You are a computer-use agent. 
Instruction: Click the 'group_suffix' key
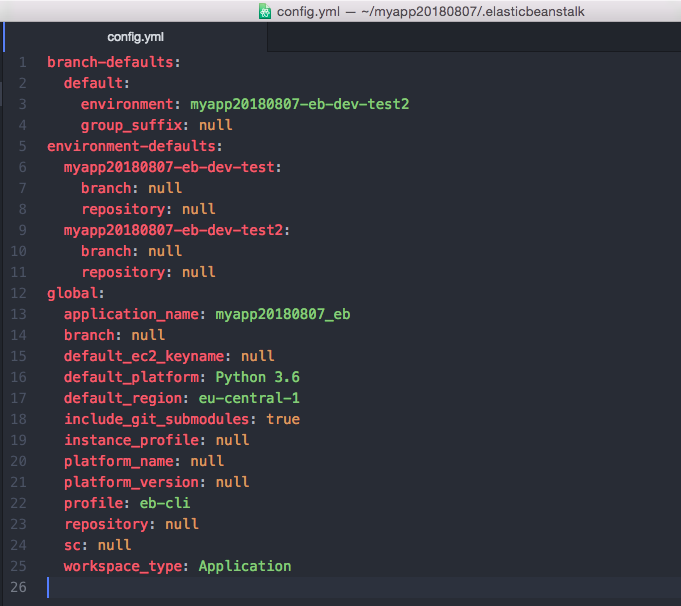tap(132, 125)
